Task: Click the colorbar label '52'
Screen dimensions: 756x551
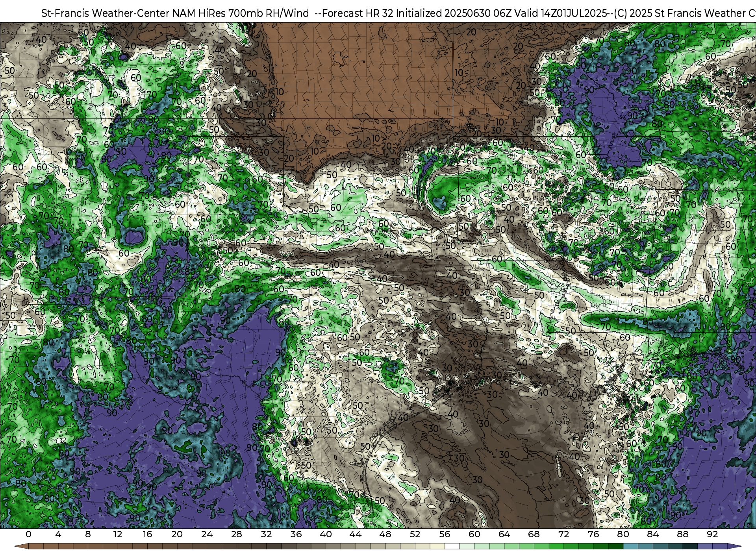Action: click(415, 534)
